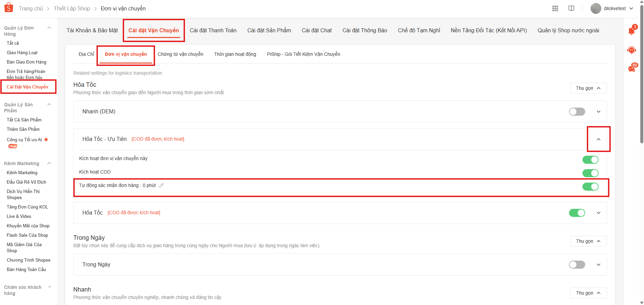Open Flash Sale Của Shop link
Screen dimensions: 644x305
coord(27,235)
